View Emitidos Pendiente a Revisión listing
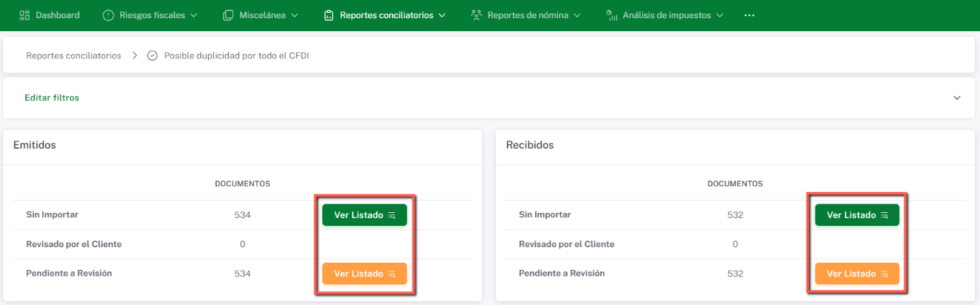Screen dimensions: 980x305 (x=365, y=274)
